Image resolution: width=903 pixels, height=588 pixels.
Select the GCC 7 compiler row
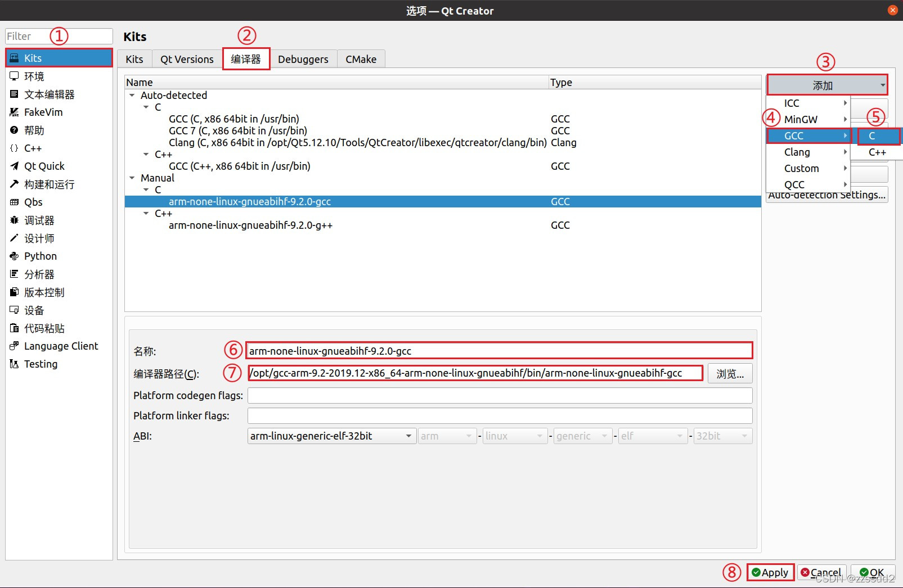click(443, 130)
